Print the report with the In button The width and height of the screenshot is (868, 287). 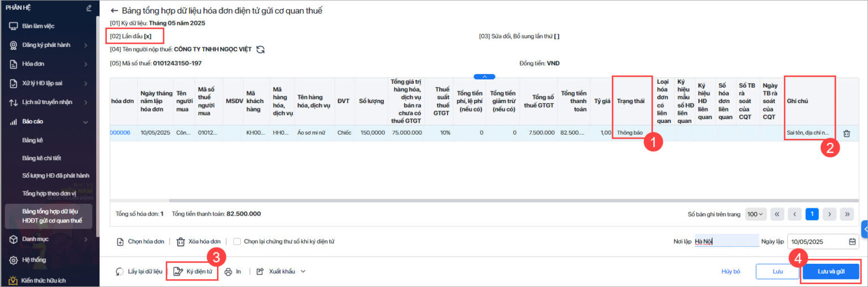(233, 271)
